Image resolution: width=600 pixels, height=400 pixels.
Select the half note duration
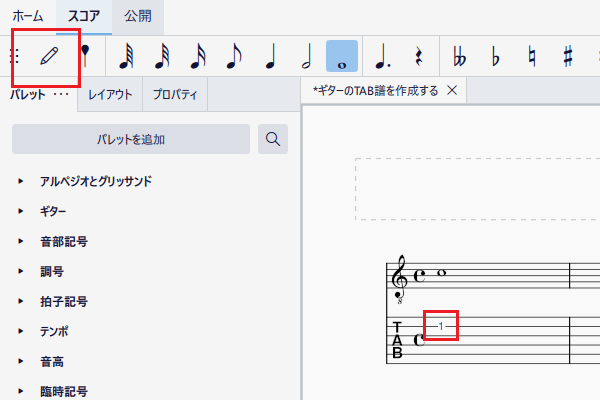coord(306,56)
